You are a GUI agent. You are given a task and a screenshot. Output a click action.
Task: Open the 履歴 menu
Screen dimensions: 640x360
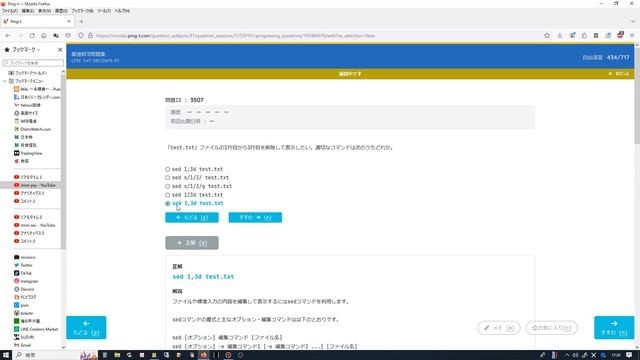pyautogui.click(x=61, y=11)
